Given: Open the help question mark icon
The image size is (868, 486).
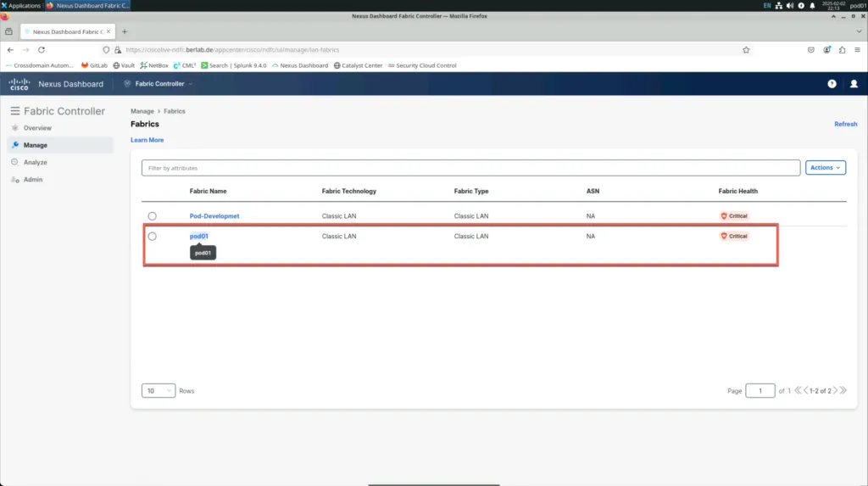Looking at the screenshot, I should pyautogui.click(x=832, y=84).
